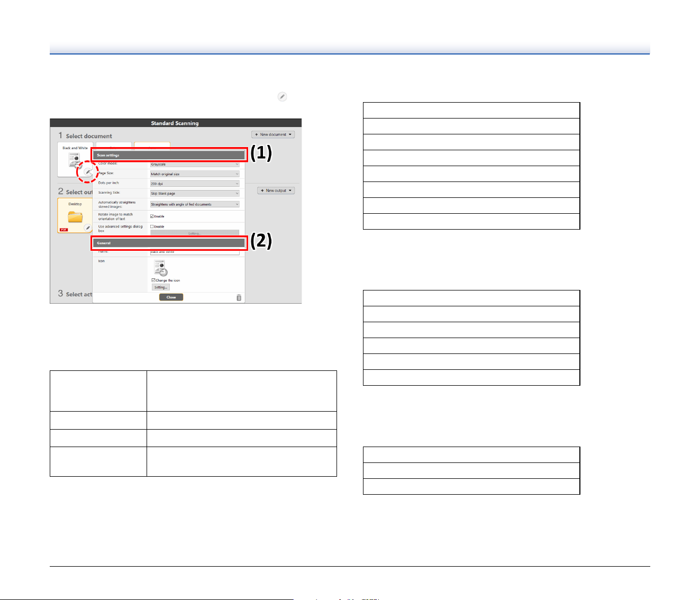
Task: Click the trash delete icon in the settings panel
Action: (239, 297)
